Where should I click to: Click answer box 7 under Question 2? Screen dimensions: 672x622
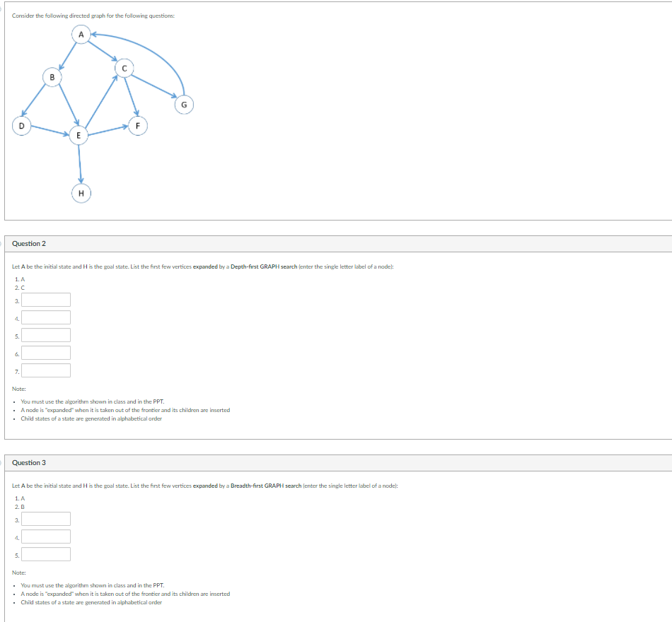click(x=45, y=370)
